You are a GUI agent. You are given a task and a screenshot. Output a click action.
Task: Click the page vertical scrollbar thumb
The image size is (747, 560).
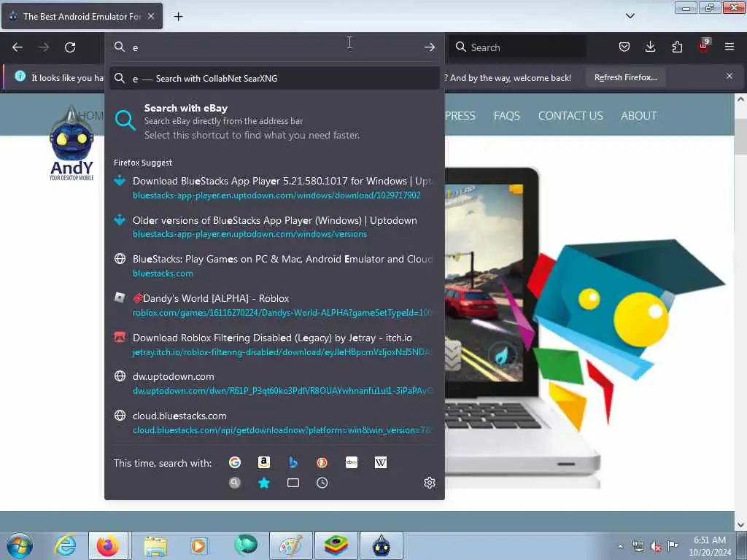tap(740, 136)
